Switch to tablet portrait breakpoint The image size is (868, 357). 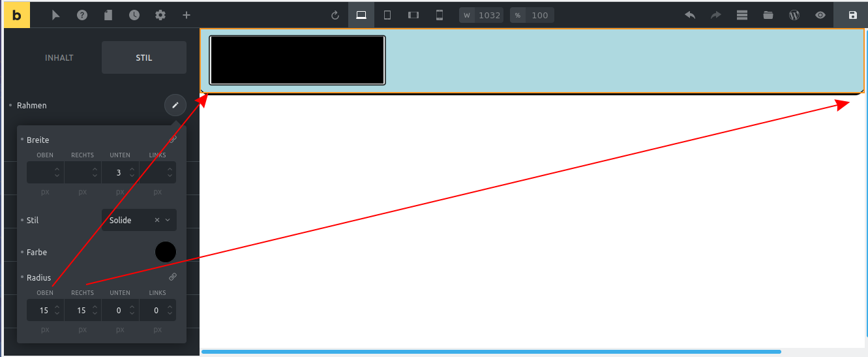pyautogui.click(x=387, y=15)
